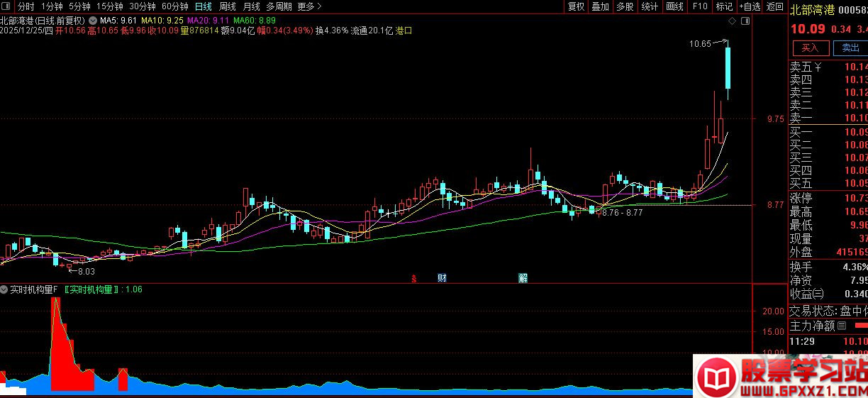Open the 财 (financial) event marker
This screenshot has height=398, width=868.
pos(442,278)
